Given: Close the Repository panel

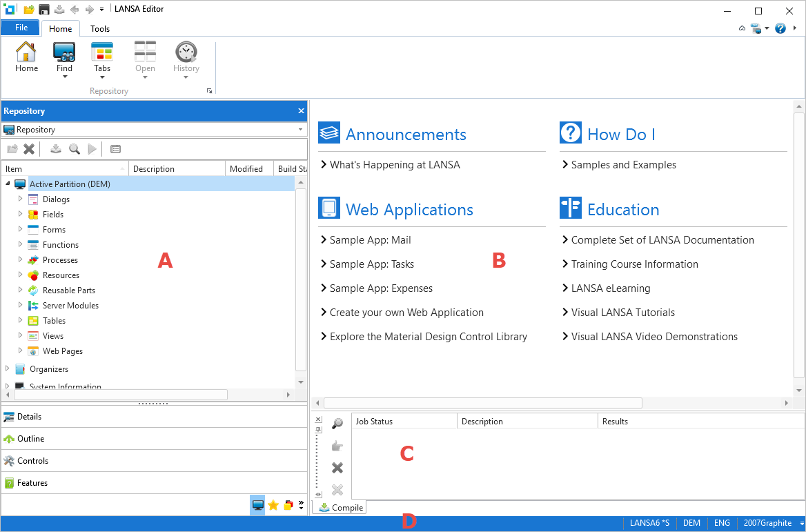Looking at the screenshot, I should (x=302, y=111).
